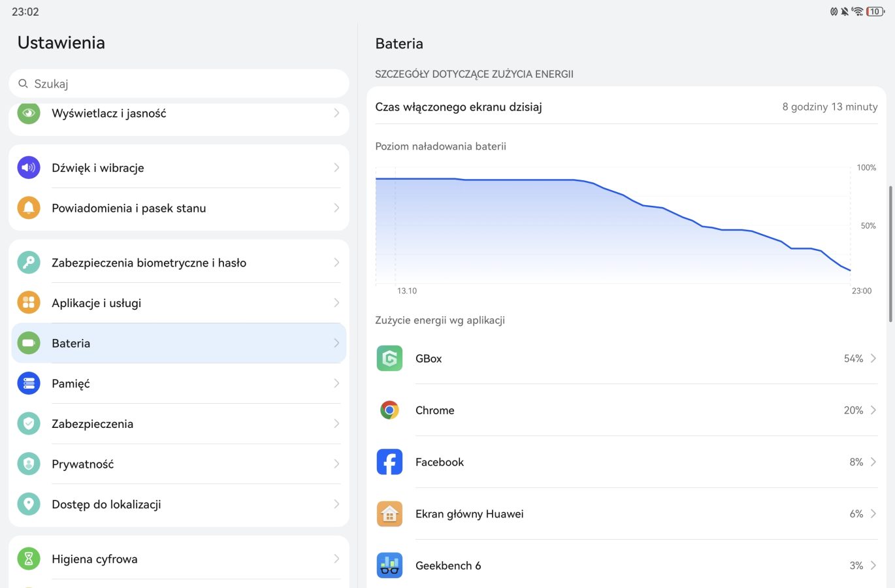The width and height of the screenshot is (895, 588).
Task: Tap the Higiena cyfrowa hourglass icon
Action: coord(29,559)
